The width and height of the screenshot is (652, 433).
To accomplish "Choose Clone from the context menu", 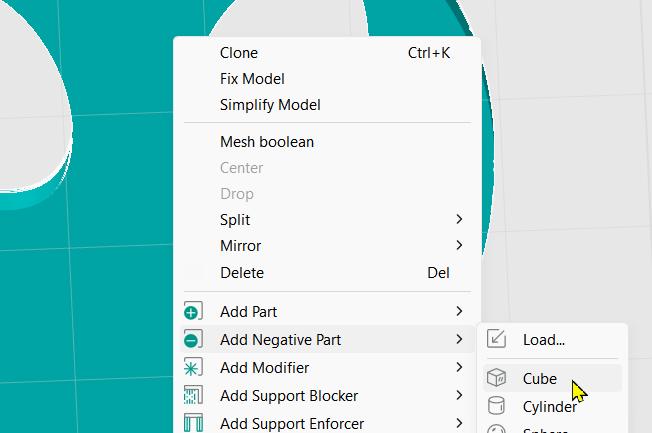I will [239, 53].
